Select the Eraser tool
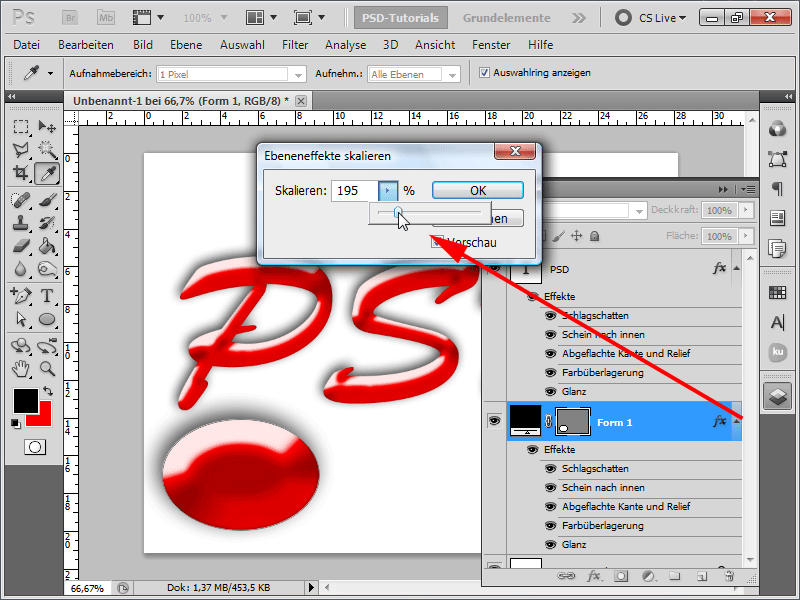This screenshot has width=800, height=600. coord(20,246)
